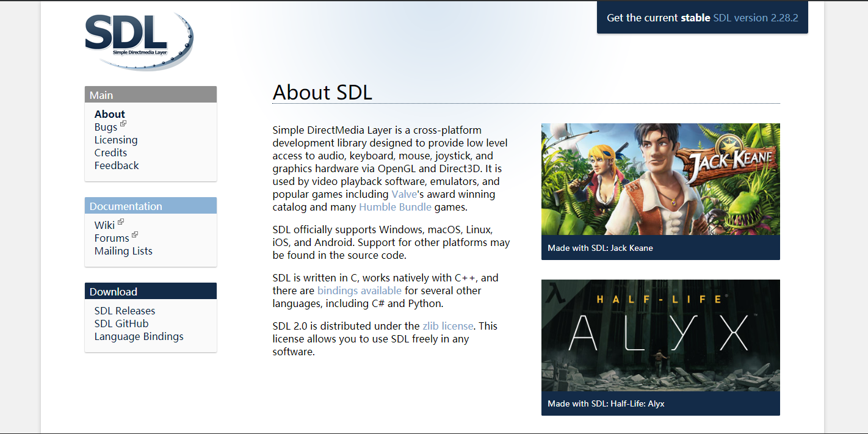Open the SDL GitHub link

pos(121,324)
